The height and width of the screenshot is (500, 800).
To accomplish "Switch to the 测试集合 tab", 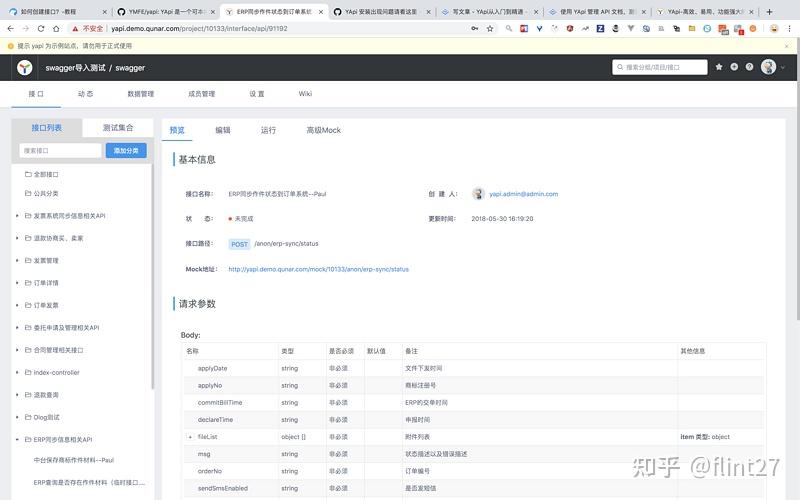I will (118, 128).
